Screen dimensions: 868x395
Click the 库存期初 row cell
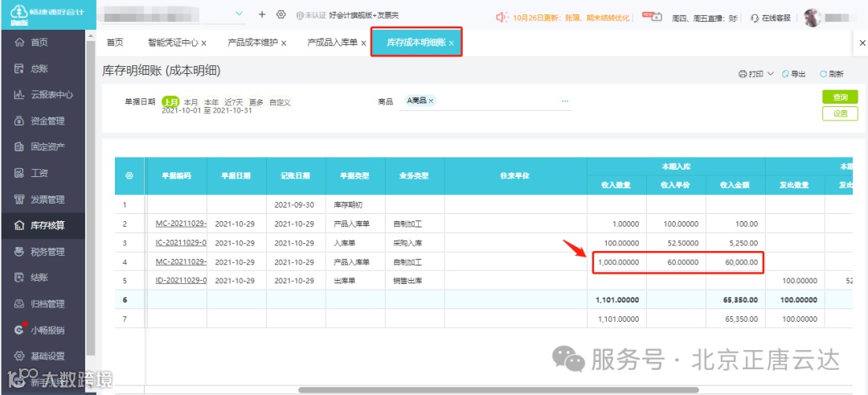click(x=355, y=204)
